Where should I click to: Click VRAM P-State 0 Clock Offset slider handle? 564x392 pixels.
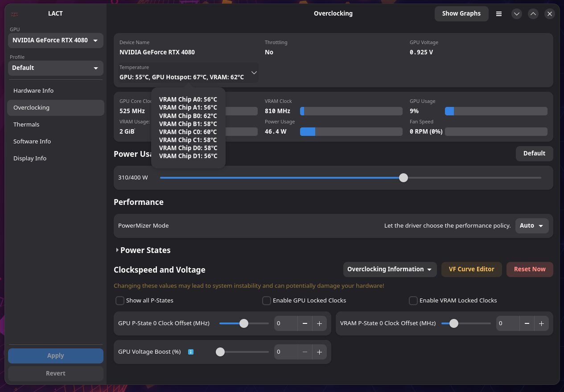click(453, 323)
